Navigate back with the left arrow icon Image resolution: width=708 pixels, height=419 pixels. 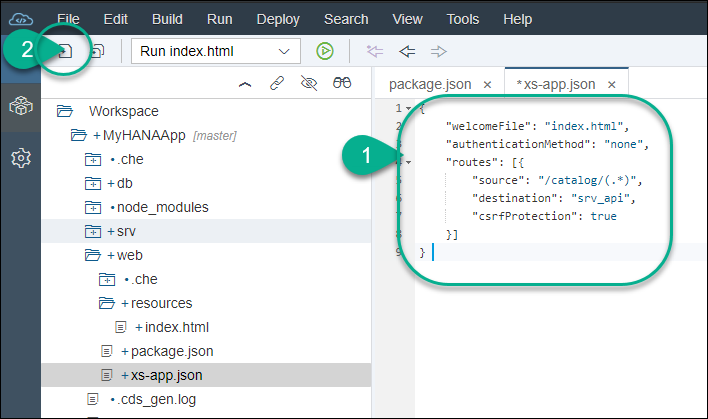pyautogui.click(x=407, y=51)
